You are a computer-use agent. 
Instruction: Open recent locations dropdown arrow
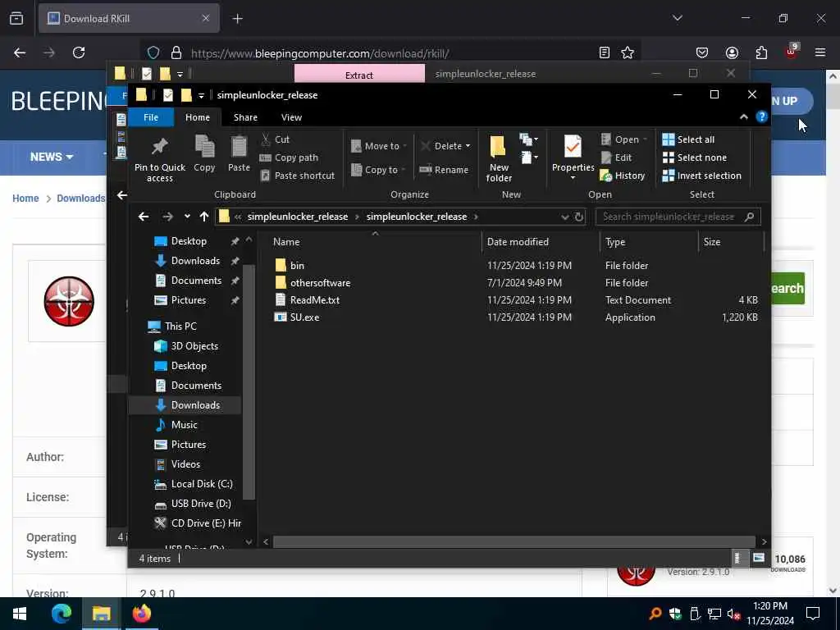187,217
